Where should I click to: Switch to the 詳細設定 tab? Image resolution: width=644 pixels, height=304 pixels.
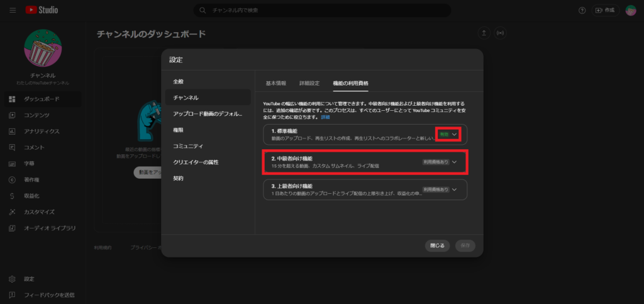pos(309,83)
